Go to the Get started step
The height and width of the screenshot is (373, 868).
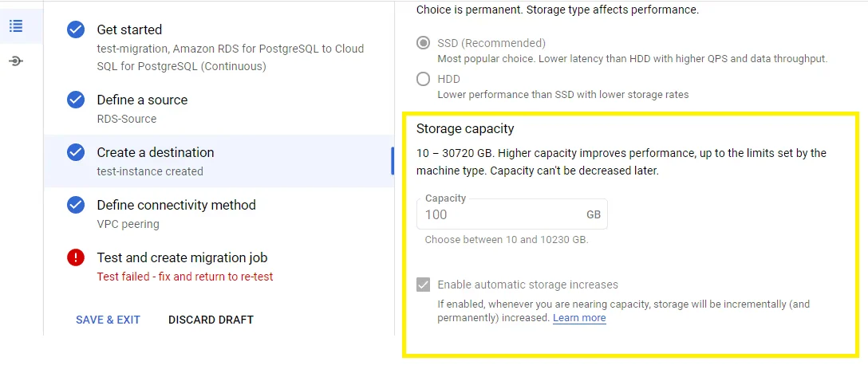129,30
